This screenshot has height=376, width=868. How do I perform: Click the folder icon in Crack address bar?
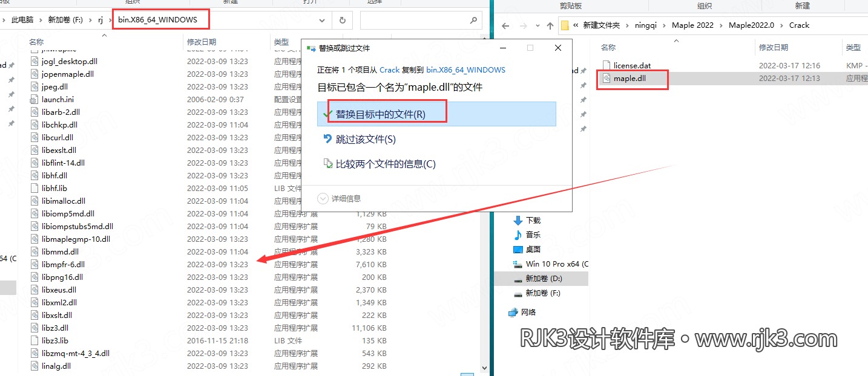point(565,25)
